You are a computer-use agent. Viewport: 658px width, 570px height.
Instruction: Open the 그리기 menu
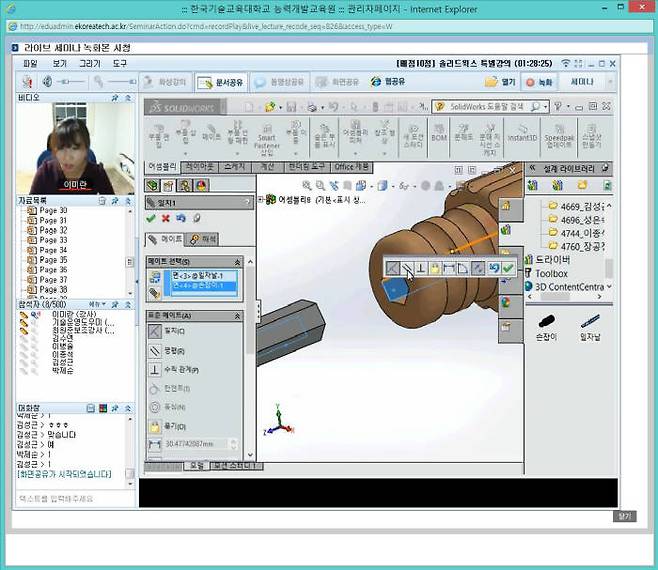tap(90, 64)
